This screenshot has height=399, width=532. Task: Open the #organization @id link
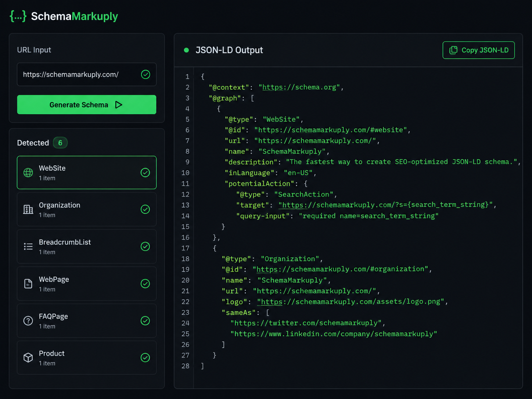[x=340, y=269]
